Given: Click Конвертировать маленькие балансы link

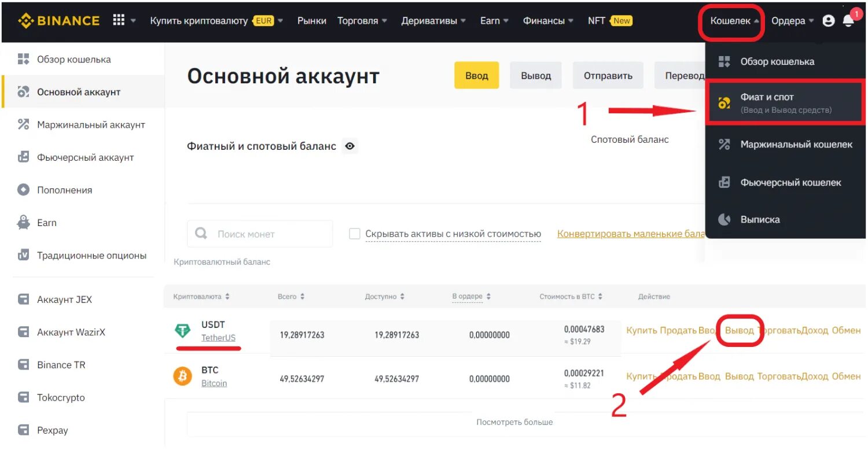Looking at the screenshot, I should pyautogui.click(x=631, y=234).
